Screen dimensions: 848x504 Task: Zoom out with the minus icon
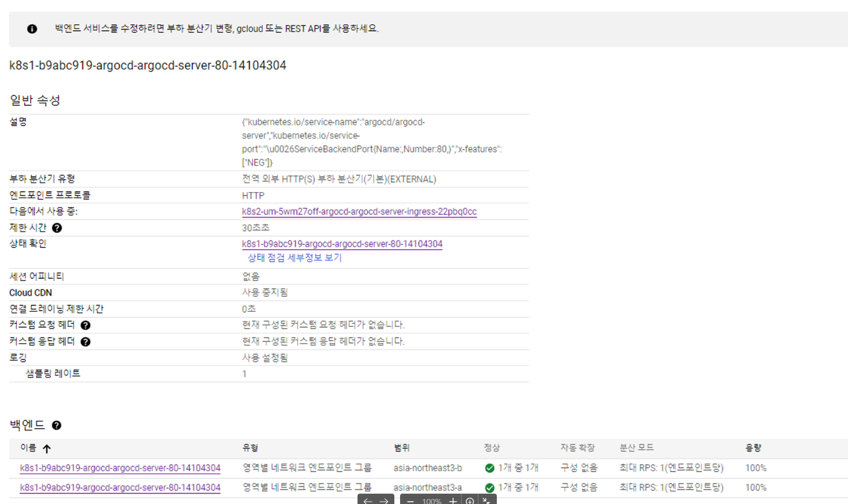[x=410, y=501]
